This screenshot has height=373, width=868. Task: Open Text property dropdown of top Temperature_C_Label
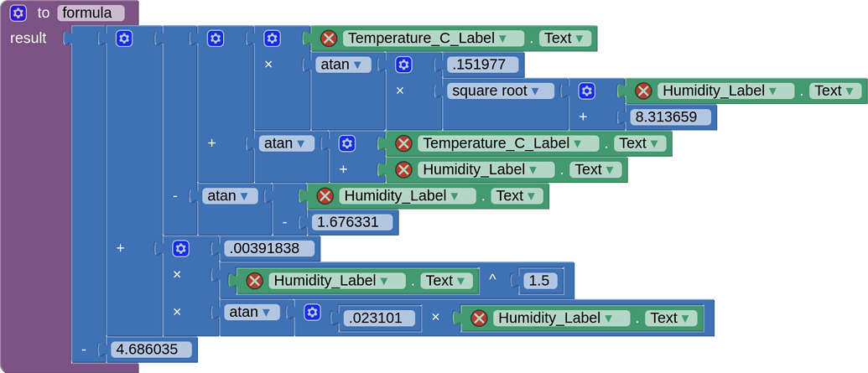point(565,39)
